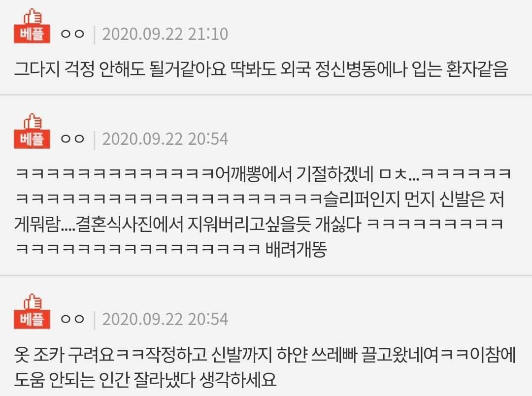
Task: Click the thumbs-up icon of the 어깨뽕 comment
Action: (33, 122)
